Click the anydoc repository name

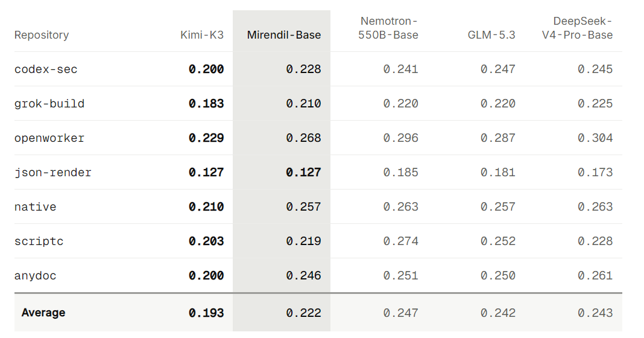(36, 276)
